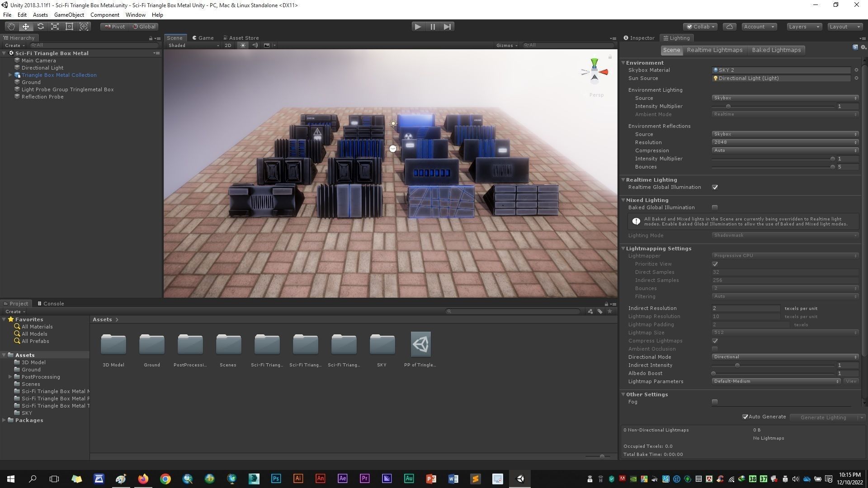
Task: Open the Layers dropdown
Action: tap(804, 27)
